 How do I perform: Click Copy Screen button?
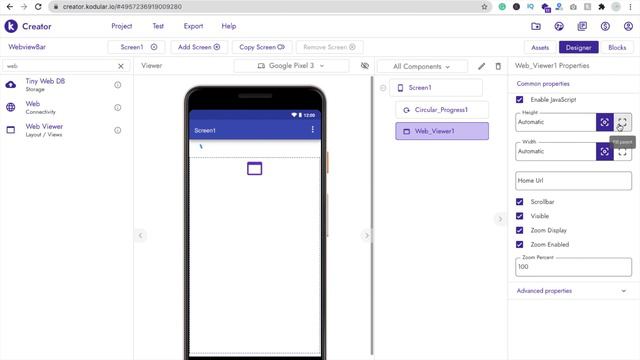coord(262,47)
